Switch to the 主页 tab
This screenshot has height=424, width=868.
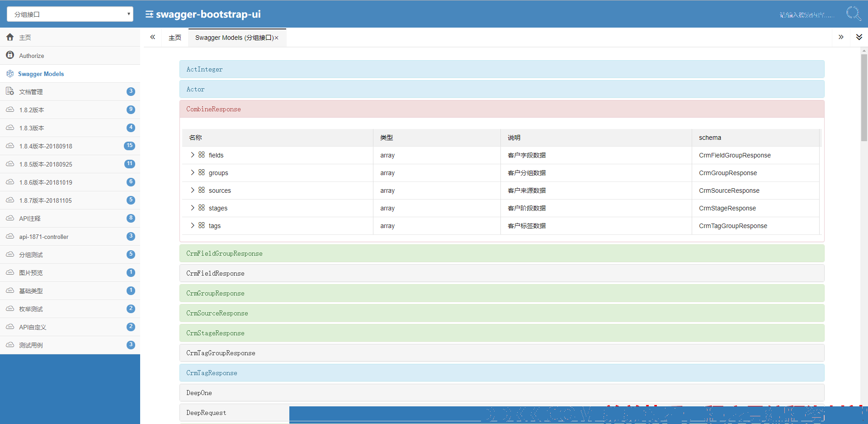click(x=175, y=38)
